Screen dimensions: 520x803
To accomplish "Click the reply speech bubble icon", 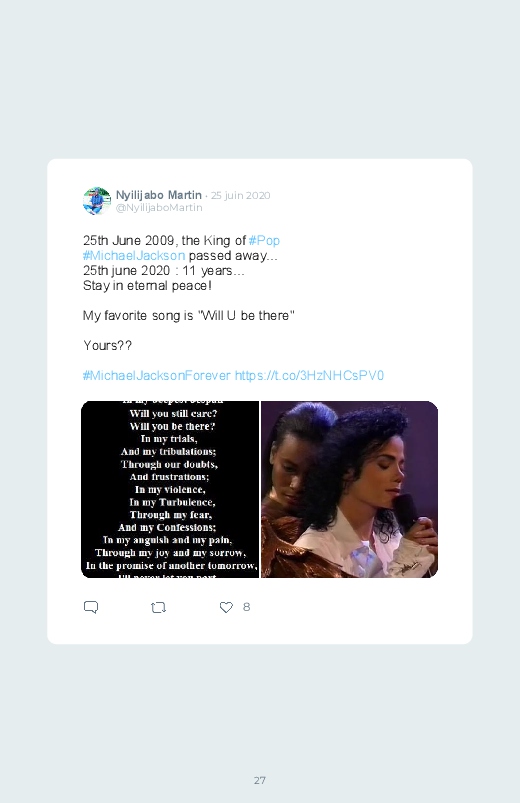I will point(91,607).
